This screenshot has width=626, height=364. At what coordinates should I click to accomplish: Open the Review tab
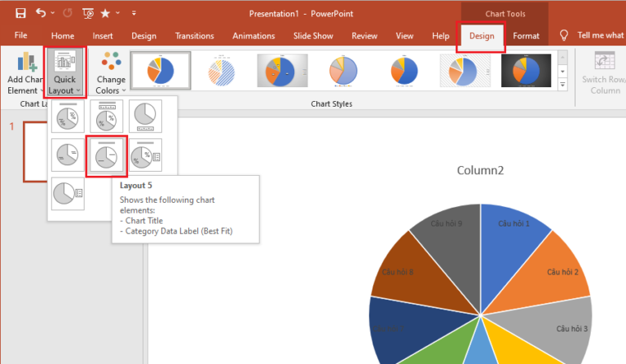click(x=364, y=36)
